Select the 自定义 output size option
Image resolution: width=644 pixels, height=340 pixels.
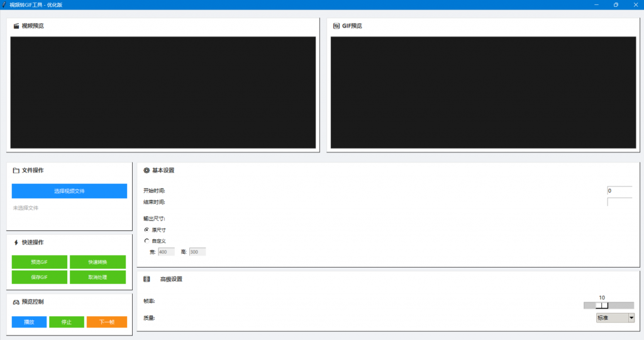coord(147,241)
